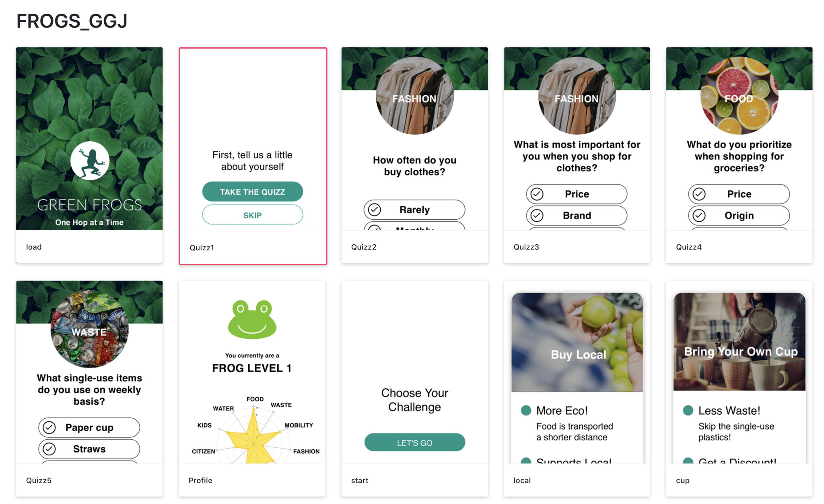The height and width of the screenshot is (504, 824).
Task: Click the FASHION circle image in Quizz3
Action: (x=577, y=96)
